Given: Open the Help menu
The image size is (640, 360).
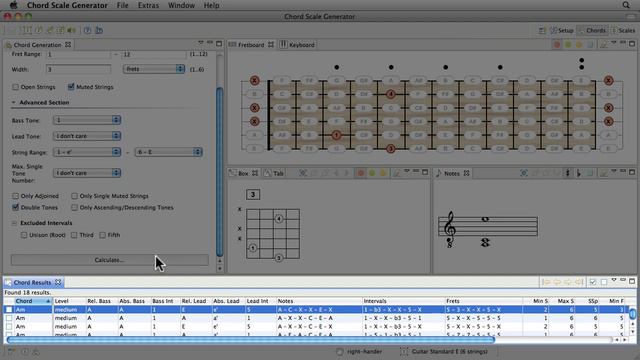Looking at the screenshot, I should pyautogui.click(x=211, y=5).
